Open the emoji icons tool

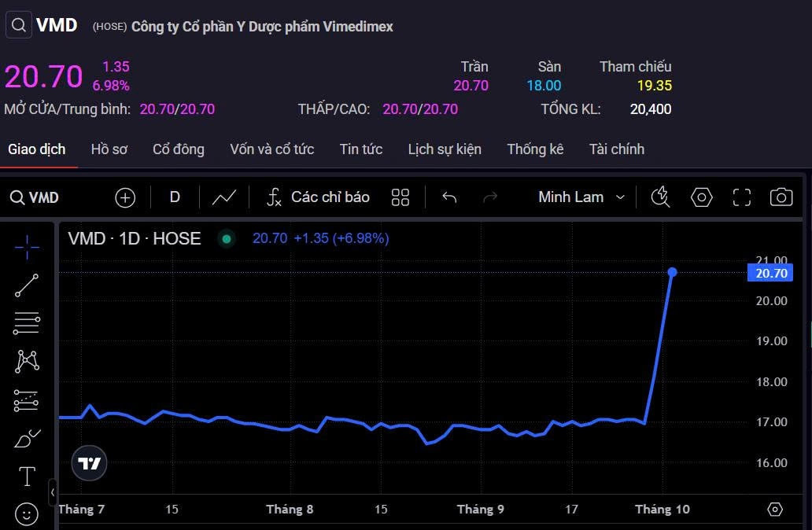(27, 514)
